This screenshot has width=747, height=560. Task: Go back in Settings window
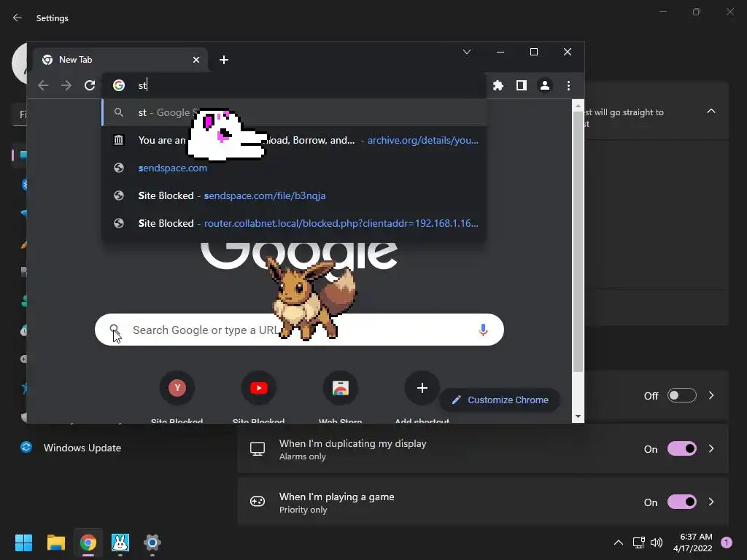click(18, 17)
